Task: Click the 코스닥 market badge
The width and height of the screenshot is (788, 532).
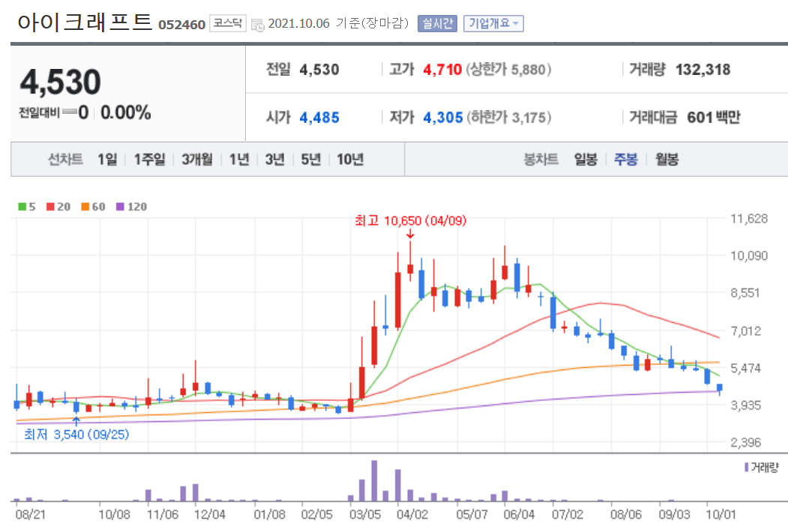Action: tap(229, 23)
